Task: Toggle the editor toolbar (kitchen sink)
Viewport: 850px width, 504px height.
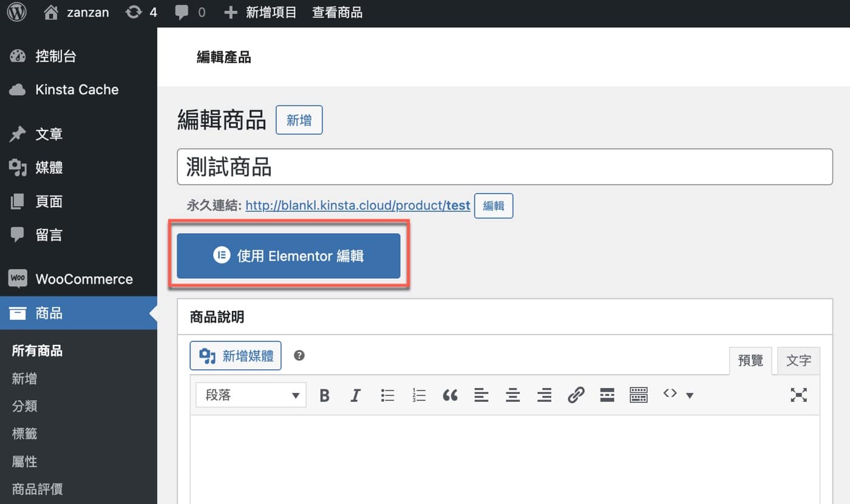Action: tap(639, 396)
